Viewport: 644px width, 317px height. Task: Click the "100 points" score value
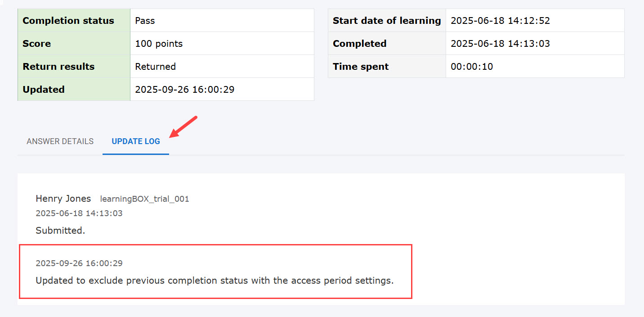[x=159, y=44]
